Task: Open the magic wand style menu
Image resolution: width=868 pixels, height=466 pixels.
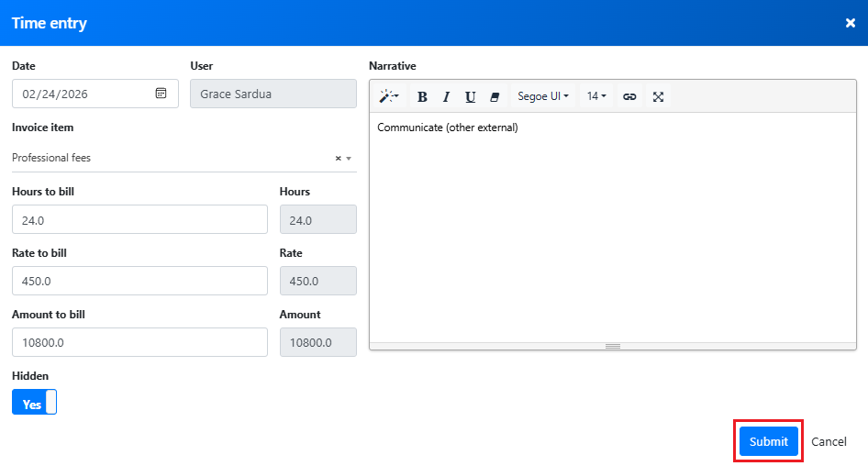Action: click(x=389, y=96)
